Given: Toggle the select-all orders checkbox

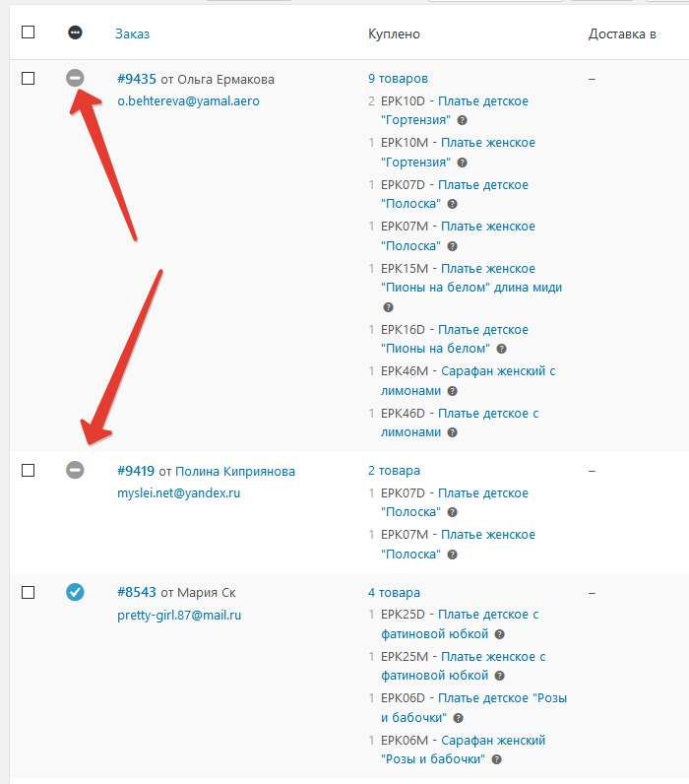Looking at the screenshot, I should tap(28, 33).
